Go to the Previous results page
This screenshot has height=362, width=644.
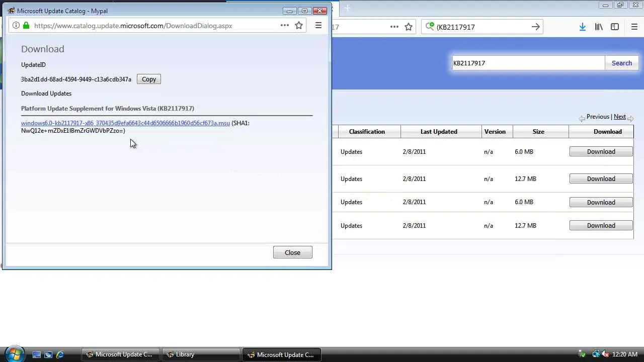(x=598, y=117)
